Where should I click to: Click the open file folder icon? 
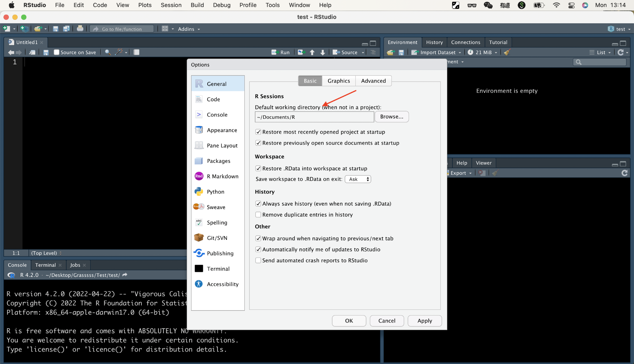tap(38, 29)
